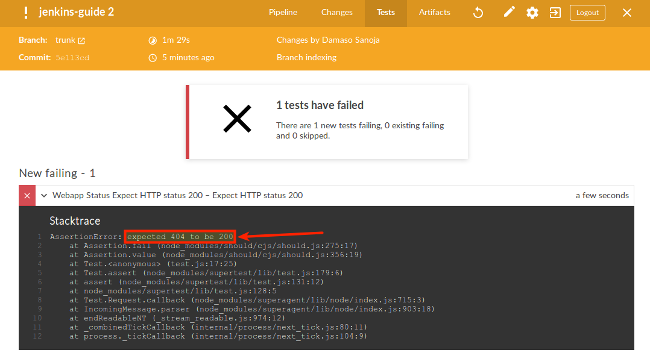Switch to the Pipeline tab
This screenshot has height=362, width=650.
[x=283, y=13]
